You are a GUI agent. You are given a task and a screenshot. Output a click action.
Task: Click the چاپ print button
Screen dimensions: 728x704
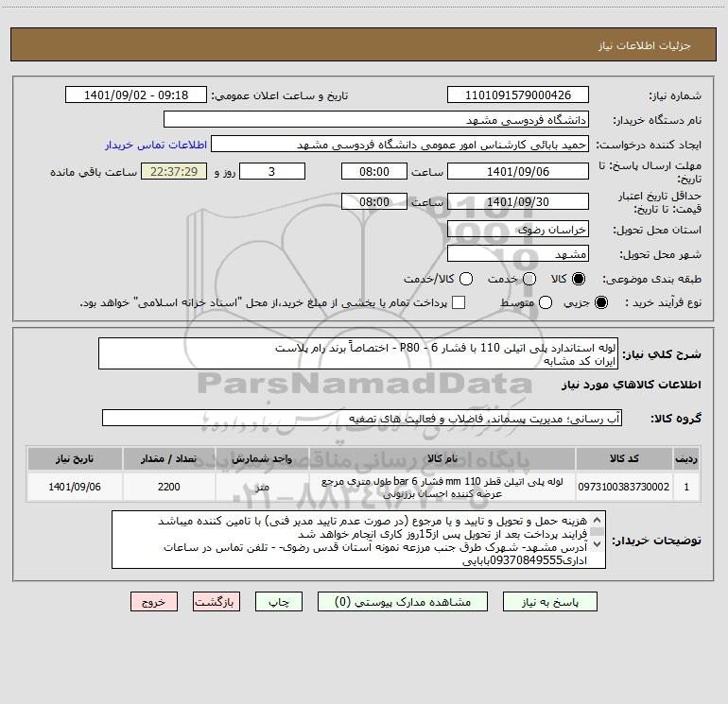(279, 602)
